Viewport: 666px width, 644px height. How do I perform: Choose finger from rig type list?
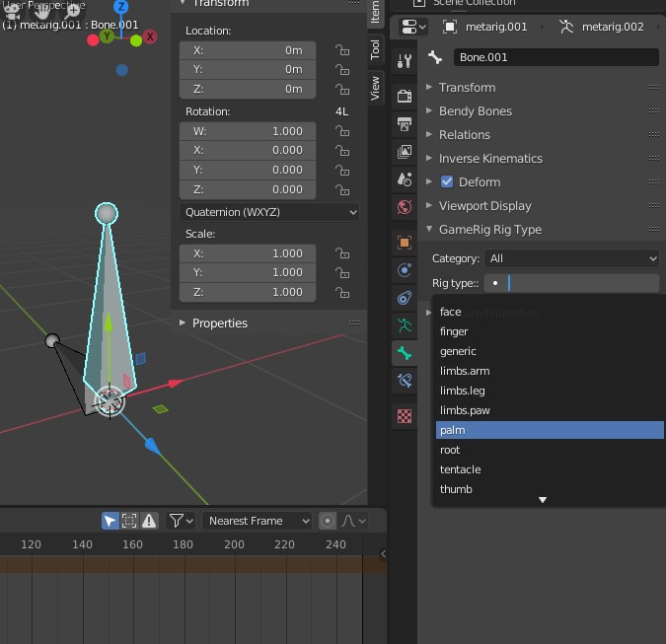(550, 331)
